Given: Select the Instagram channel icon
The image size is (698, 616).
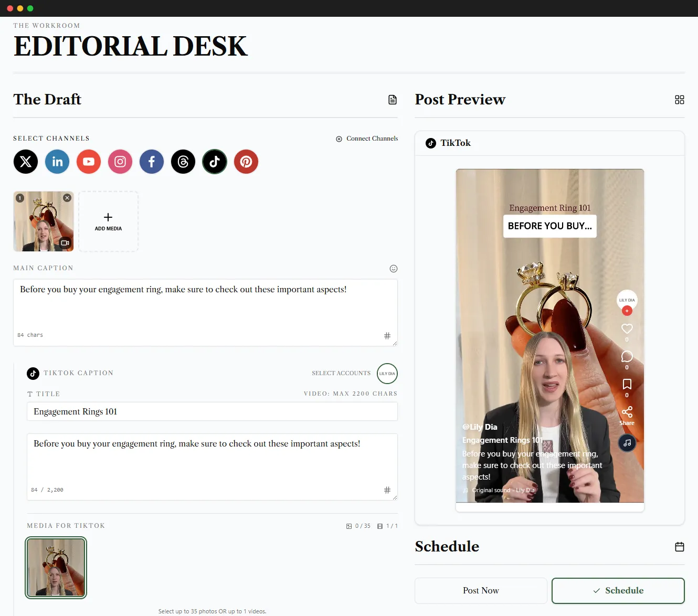Looking at the screenshot, I should 120,162.
